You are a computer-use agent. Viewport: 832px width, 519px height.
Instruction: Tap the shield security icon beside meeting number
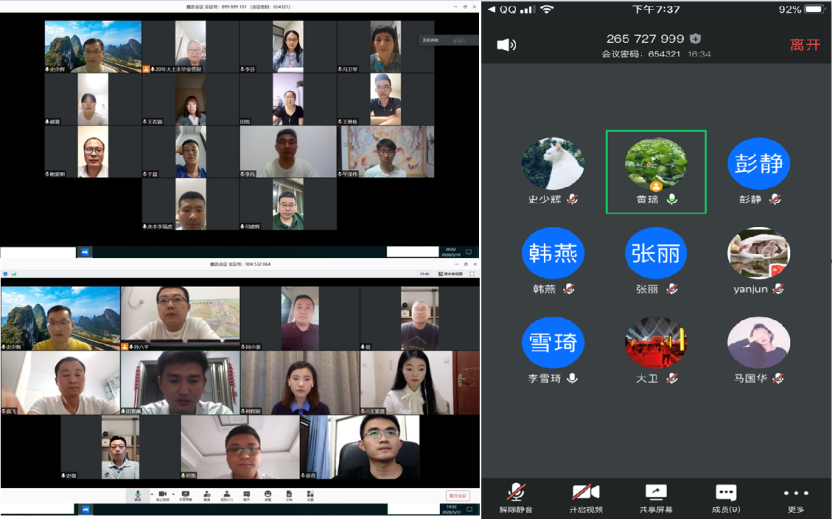pyautogui.click(x=696, y=39)
